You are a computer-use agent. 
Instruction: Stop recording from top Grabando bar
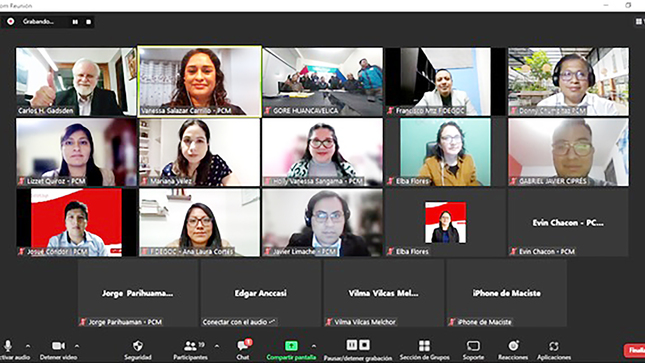coord(88,22)
